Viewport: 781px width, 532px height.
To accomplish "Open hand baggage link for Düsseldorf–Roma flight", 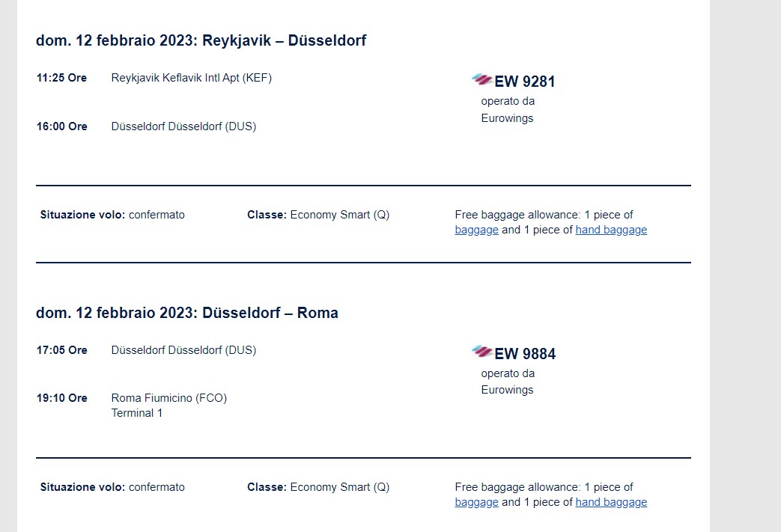I will [x=611, y=502].
